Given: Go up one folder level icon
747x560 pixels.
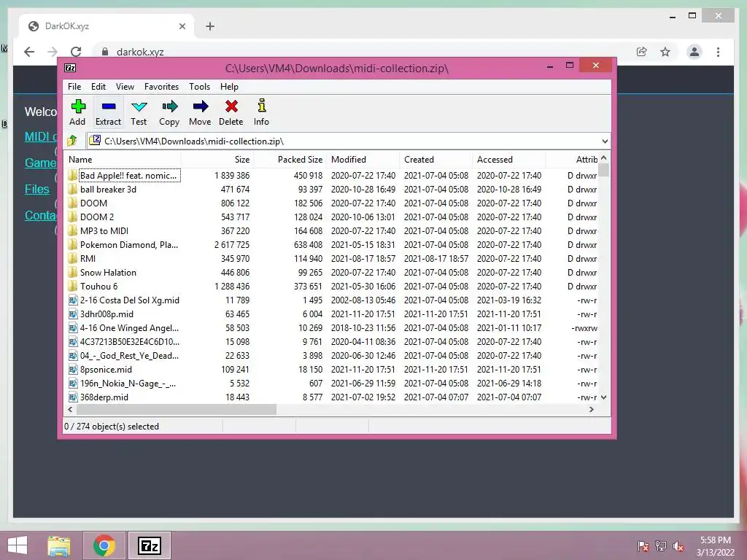Looking at the screenshot, I should (72, 141).
